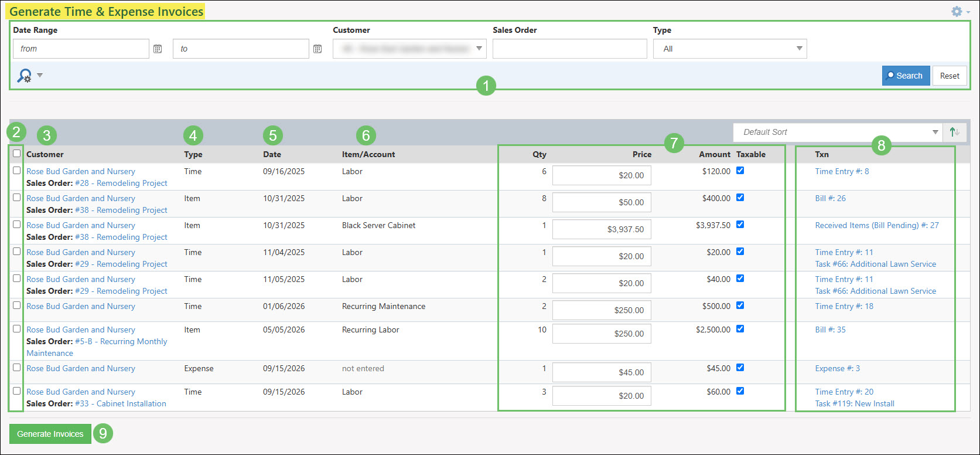Open Received Items (Bill Pending) #: 27 link
Viewport: 980px width, 455px height.
pyautogui.click(x=877, y=225)
